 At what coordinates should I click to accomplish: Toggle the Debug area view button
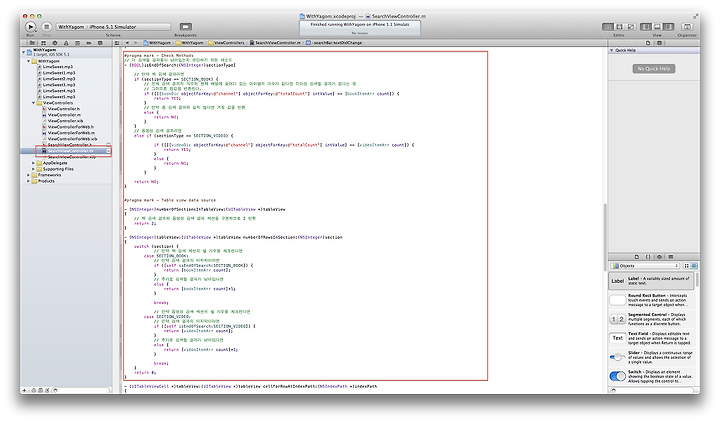pos(657,27)
